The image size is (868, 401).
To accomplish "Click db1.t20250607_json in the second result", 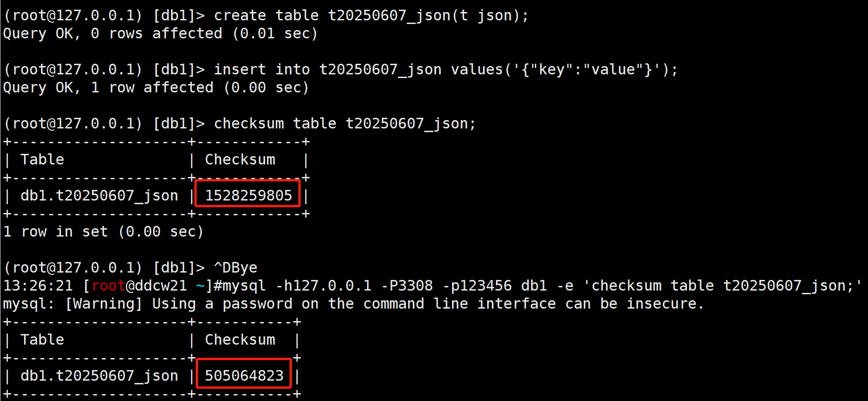I will [99, 376].
